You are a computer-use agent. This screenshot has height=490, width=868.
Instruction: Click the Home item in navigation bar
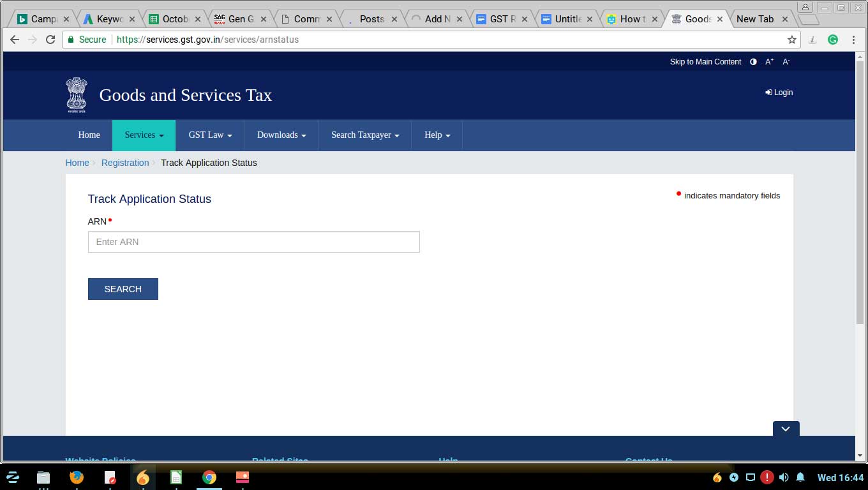(x=89, y=135)
